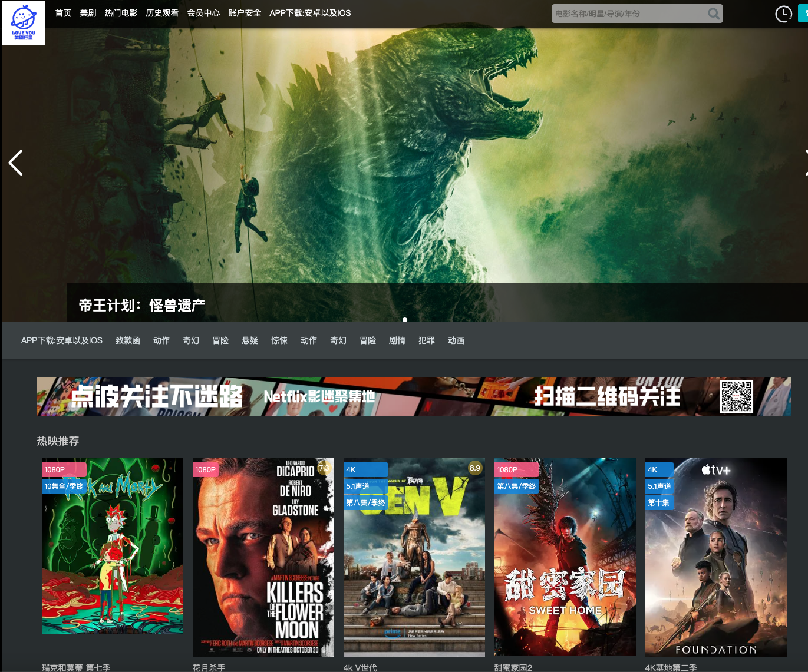This screenshot has width=808, height=672.
Task: Click APP下载 link in top navbar
Action: pyautogui.click(x=310, y=13)
